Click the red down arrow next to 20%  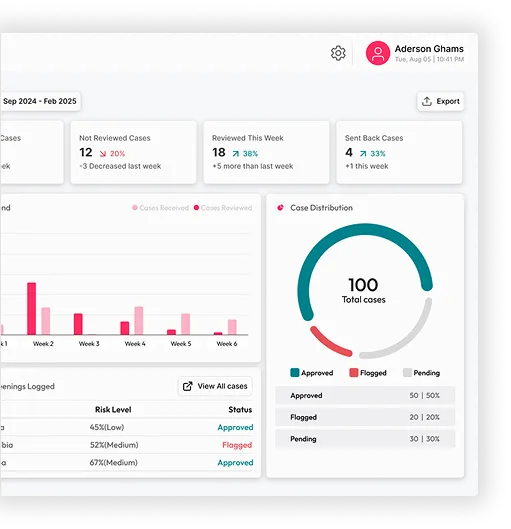(x=103, y=154)
